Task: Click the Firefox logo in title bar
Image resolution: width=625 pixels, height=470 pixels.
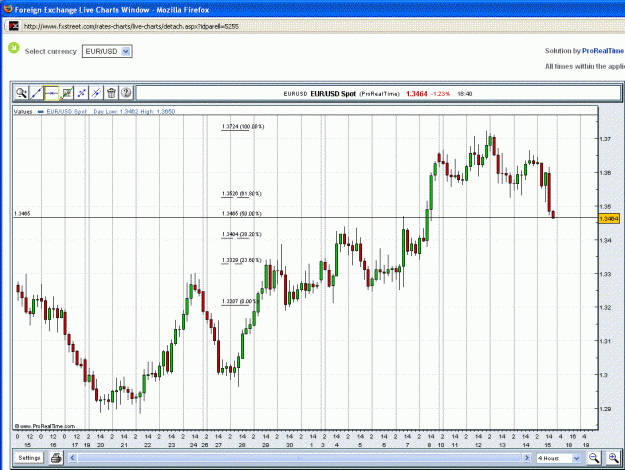Action: tap(8, 9)
